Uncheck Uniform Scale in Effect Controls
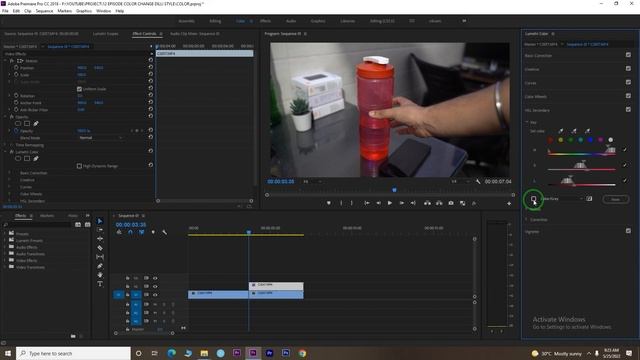The width and height of the screenshot is (640, 360). [79, 89]
